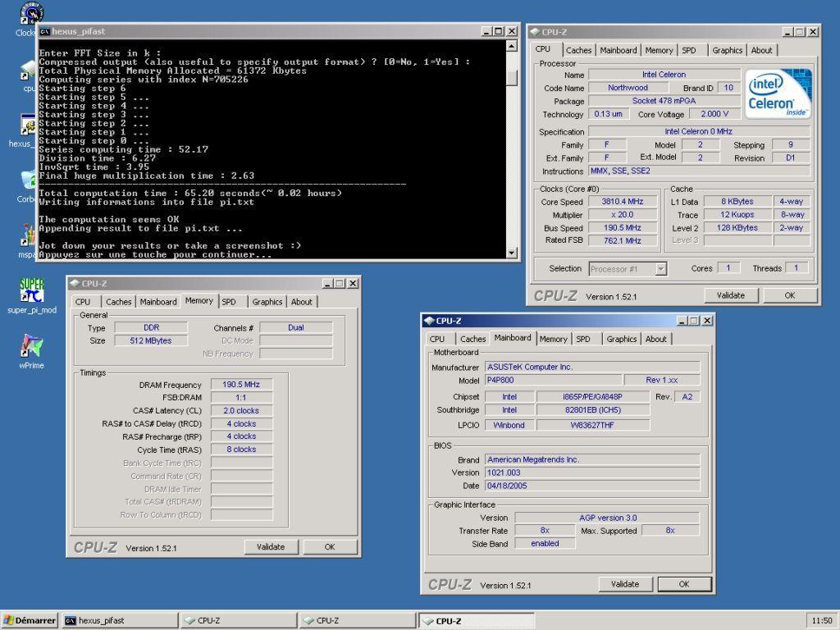Click the Rated FSB value 762.1 MHz

pyautogui.click(x=622, y=240)
